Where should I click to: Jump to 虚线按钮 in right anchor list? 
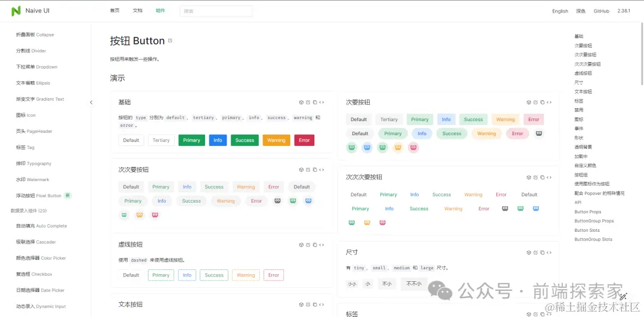583,73
